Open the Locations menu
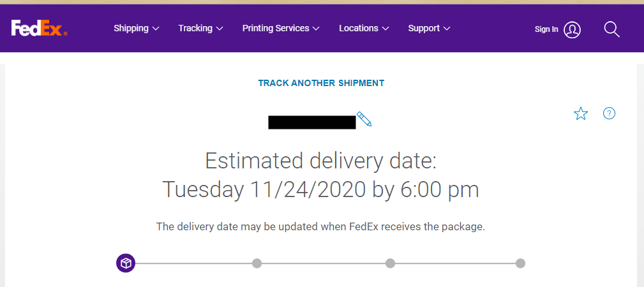The width and height of the screenshot is (644, 287). click(x=364, y=29)
